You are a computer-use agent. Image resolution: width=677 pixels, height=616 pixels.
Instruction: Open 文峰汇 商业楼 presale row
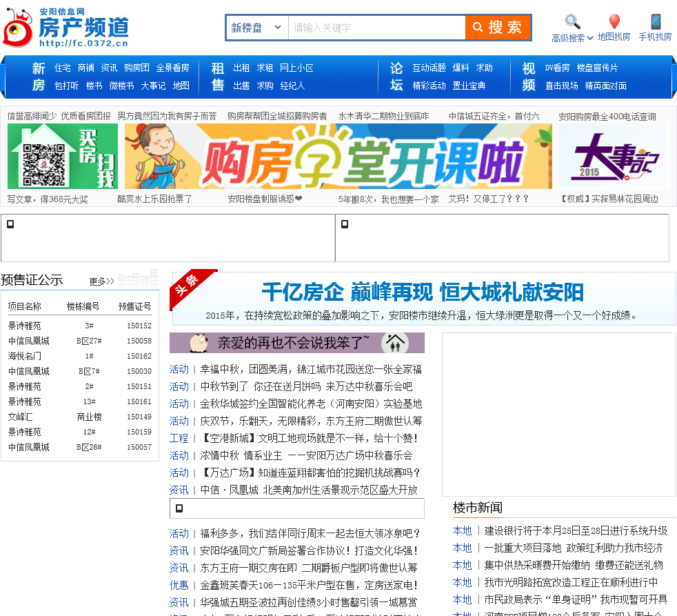pyautogui.click(x=80, y=417)
